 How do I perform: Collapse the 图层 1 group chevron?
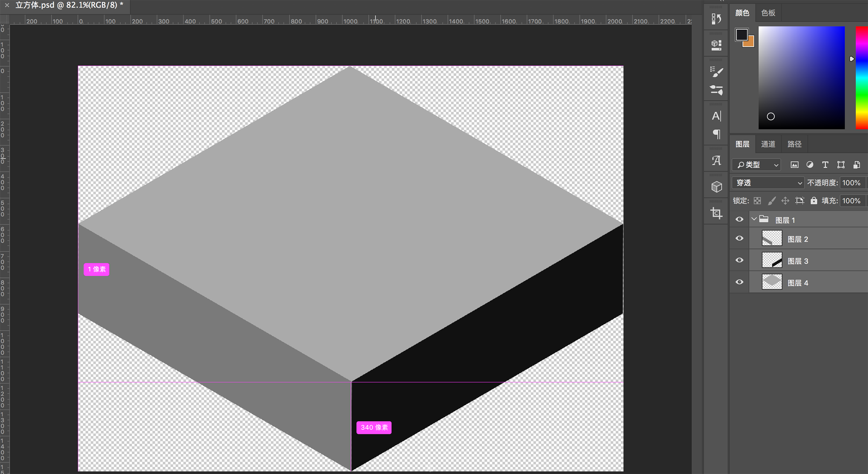754,219
